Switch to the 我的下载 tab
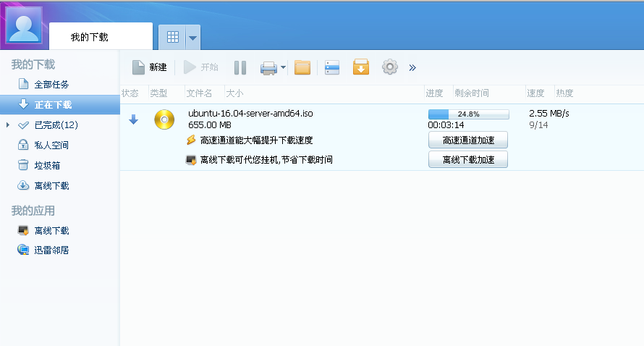 [90, 37]
